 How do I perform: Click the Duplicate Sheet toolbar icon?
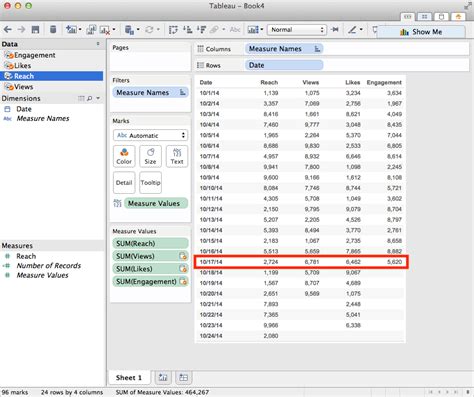91,30
